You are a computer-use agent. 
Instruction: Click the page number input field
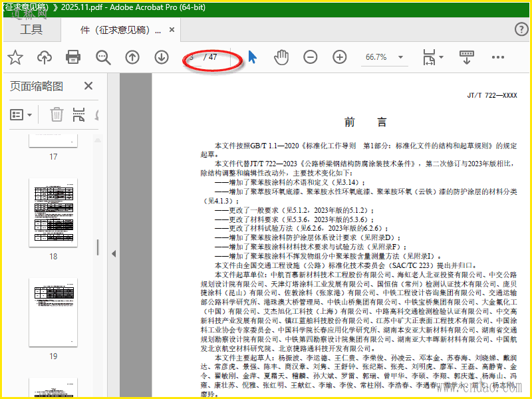point(193,57)
